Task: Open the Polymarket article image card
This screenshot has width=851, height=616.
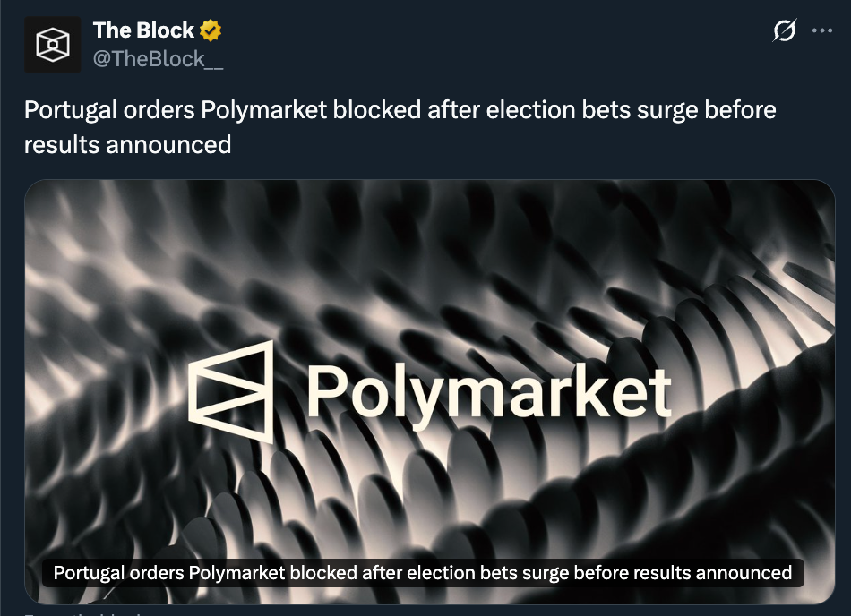Action: (x=429, y=269)
